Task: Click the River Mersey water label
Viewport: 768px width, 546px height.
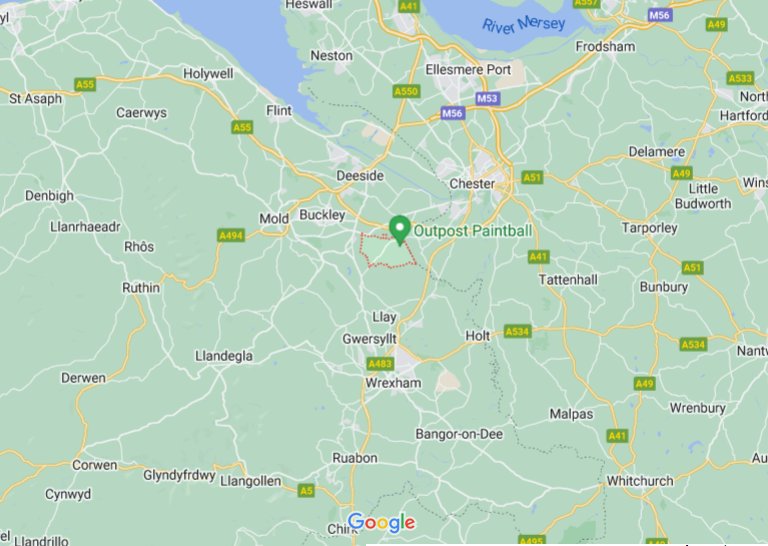Action: tap(524, 25)
